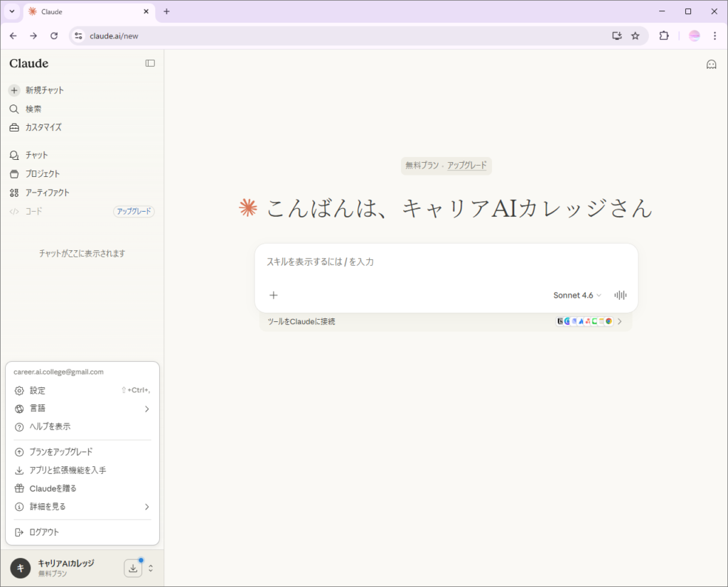This screenshot has width=728, height=587.
Task: Open 検索 search in sidebar
Action: (x=33, y=109)
